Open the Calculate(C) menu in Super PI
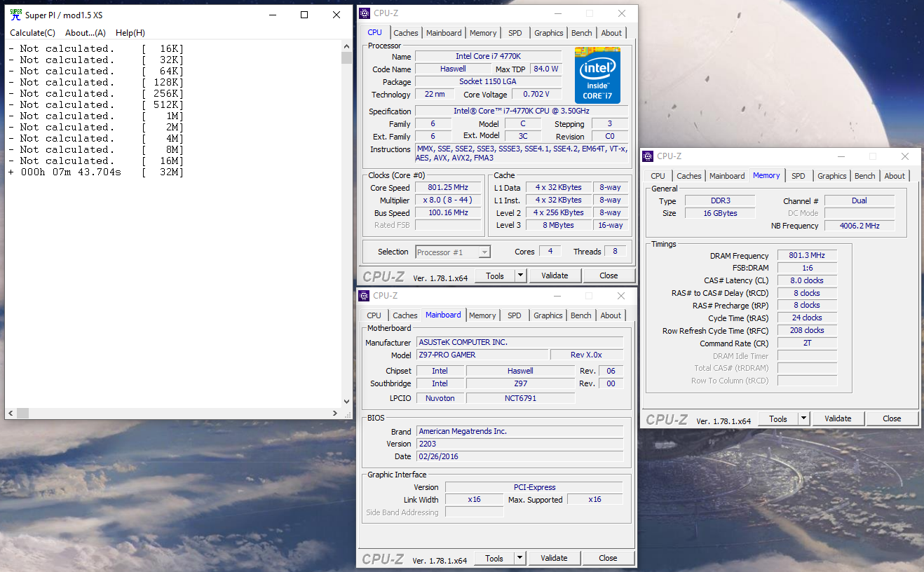Viewport: 924px width, 572px height. point(32,33)
